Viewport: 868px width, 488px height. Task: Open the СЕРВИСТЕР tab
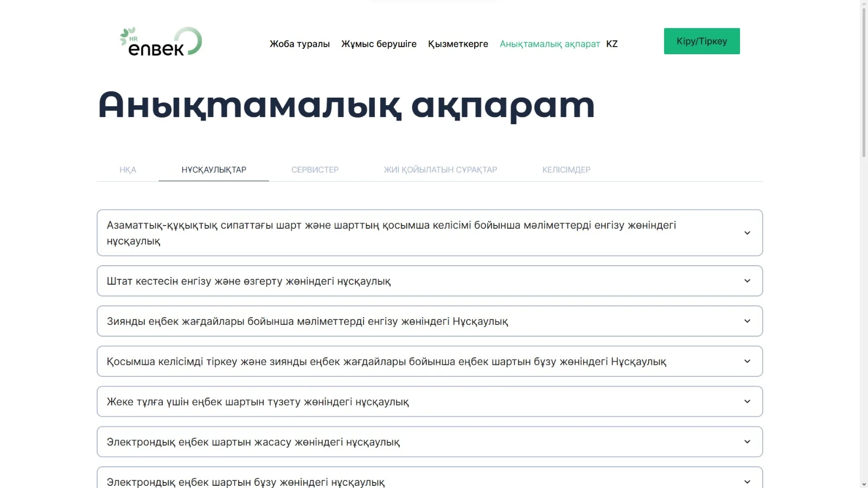(315, 170)
